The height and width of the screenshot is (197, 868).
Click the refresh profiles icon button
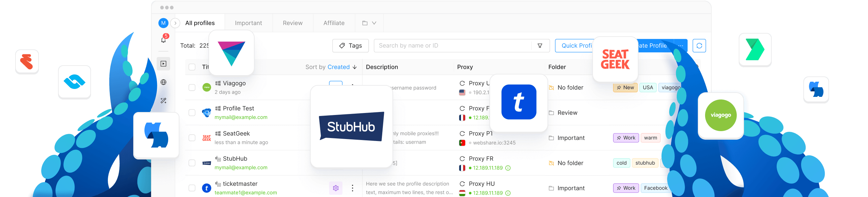pyautogui.click(x=699, y=45)
